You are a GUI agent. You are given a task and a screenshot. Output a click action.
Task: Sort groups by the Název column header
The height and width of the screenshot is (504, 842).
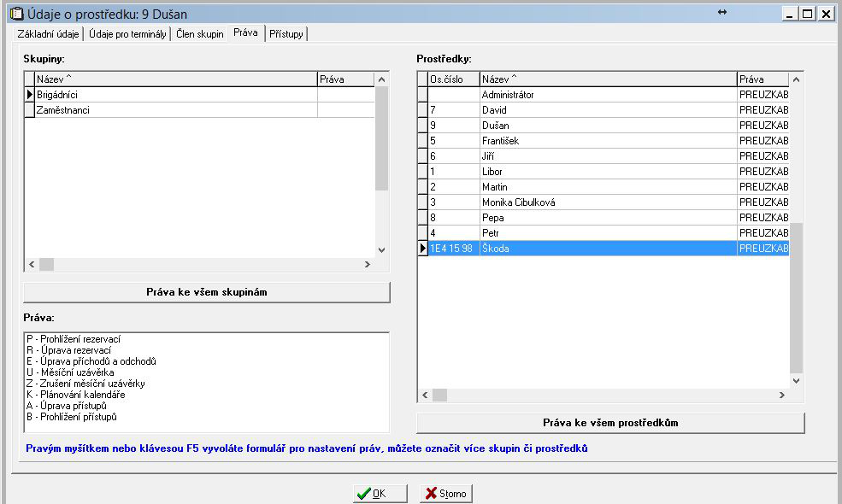pos(175,79)
